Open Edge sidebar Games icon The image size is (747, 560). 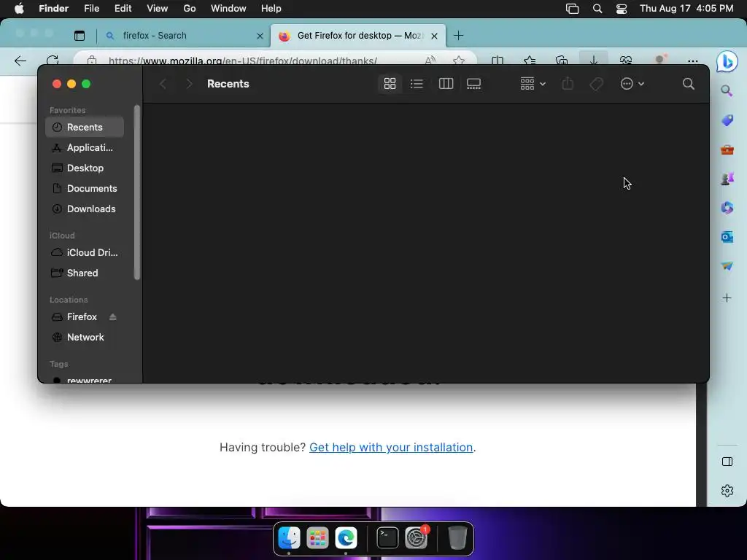[x=727, y=179]
